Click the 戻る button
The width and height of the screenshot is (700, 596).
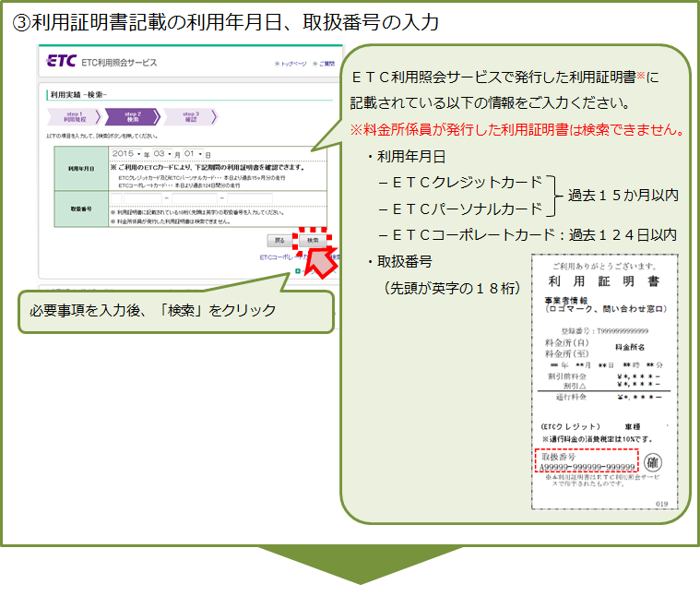pyautogui.click(x=279, y=240)
